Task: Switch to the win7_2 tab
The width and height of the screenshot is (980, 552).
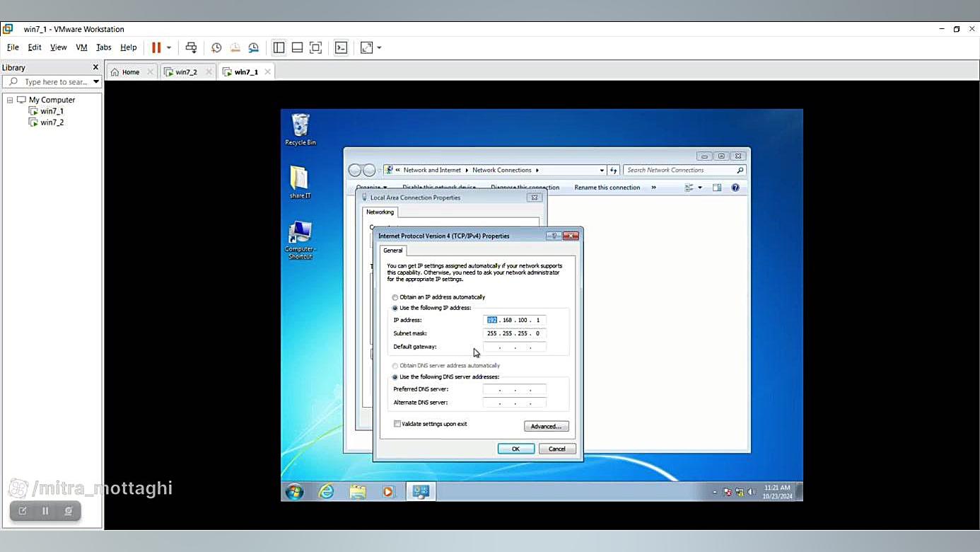Action: pos(186,72)
